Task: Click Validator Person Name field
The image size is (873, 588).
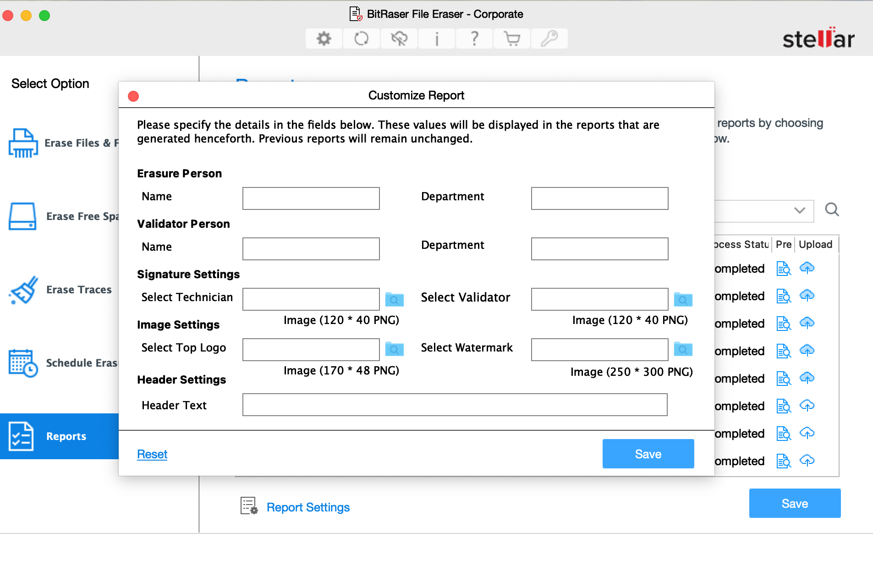Action: click(311, 249)
